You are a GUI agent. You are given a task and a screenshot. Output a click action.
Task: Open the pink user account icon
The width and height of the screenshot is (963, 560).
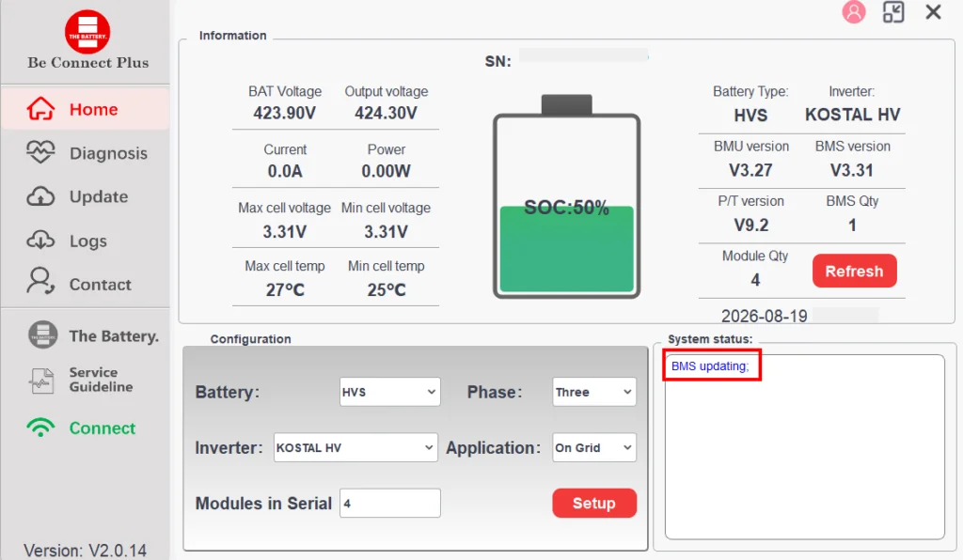[854, 11]
